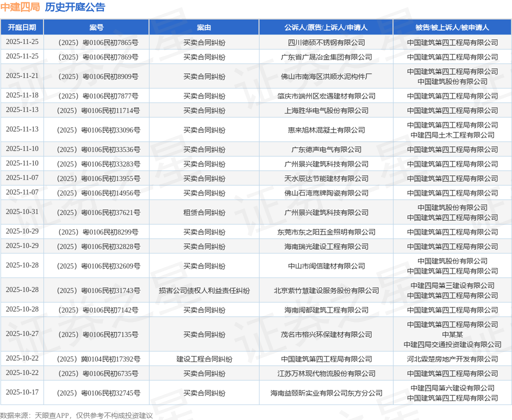Click defendant 中建四局第六建设有限公司
The width and height of the screenshot is (512, 420).
click(x=452, y=388)
